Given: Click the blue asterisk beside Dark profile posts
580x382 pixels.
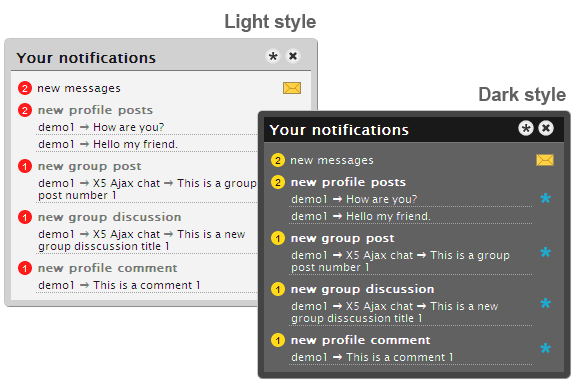Looking at the screenshot, I should click(x=545, y=199).
